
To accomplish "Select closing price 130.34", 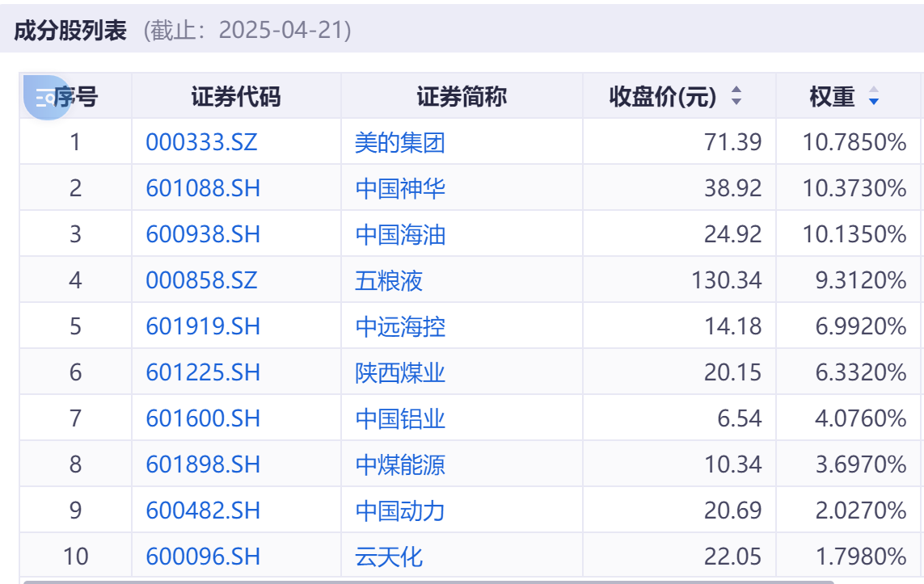I will click(727, 280).
